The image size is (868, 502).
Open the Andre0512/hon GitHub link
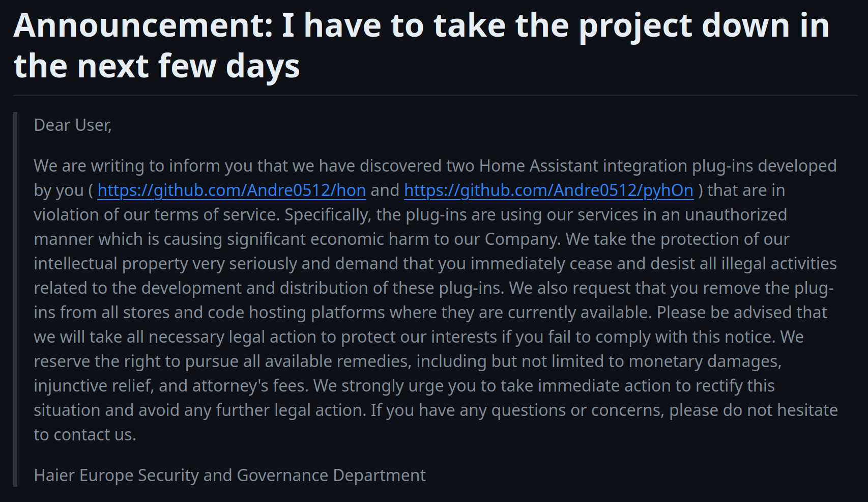click(232, 190)
